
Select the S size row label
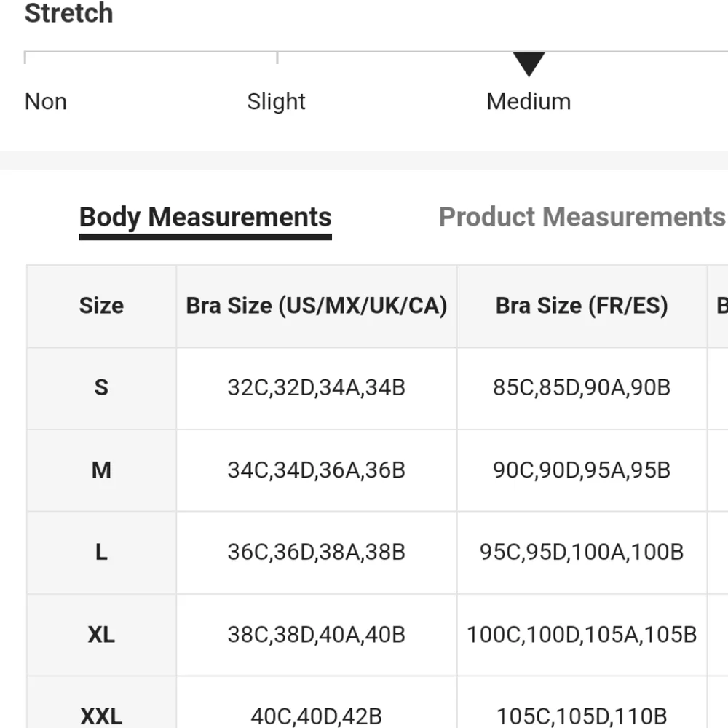point(102,388)
